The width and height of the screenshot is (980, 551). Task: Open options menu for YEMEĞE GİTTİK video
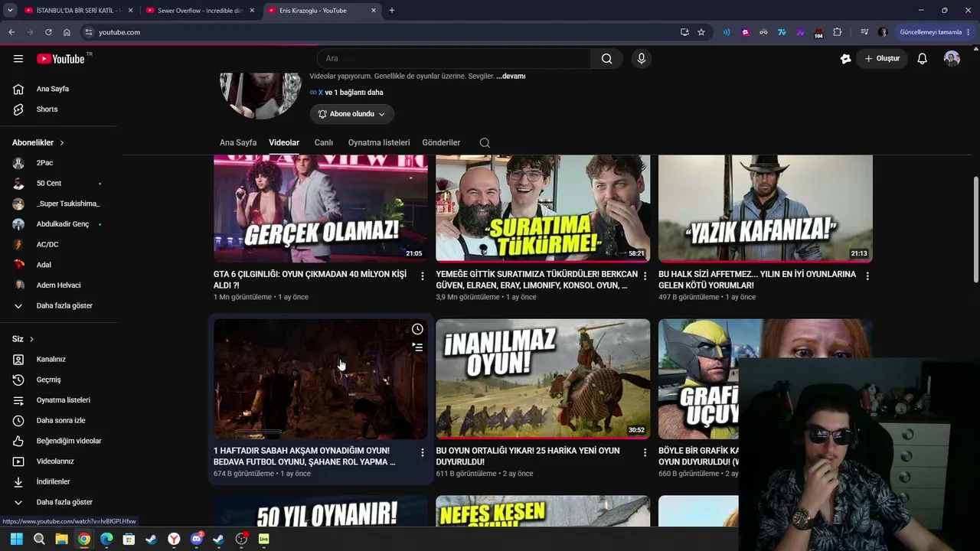pos(645,275)
